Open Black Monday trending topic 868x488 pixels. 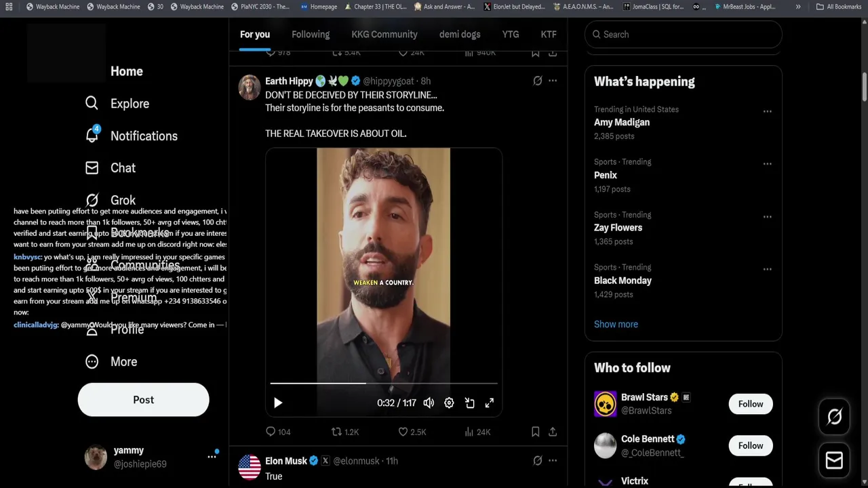click(623, 281)
